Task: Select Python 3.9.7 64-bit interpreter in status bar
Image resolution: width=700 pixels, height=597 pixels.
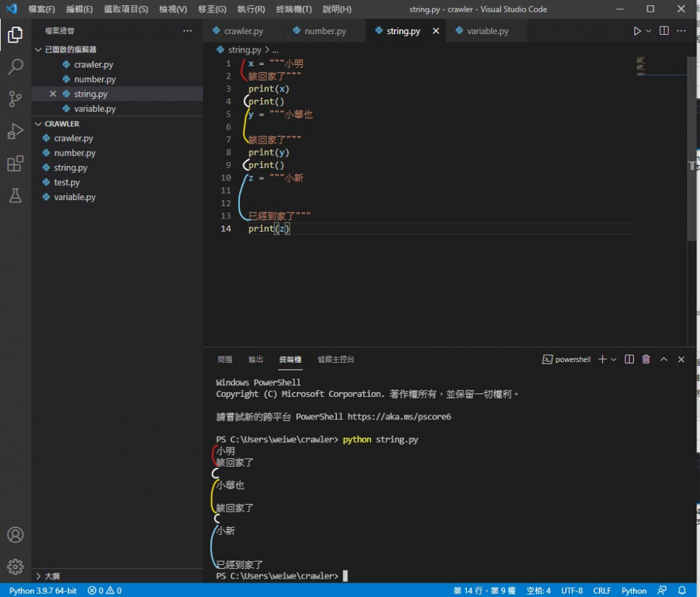Action: (x=43, y=590)
